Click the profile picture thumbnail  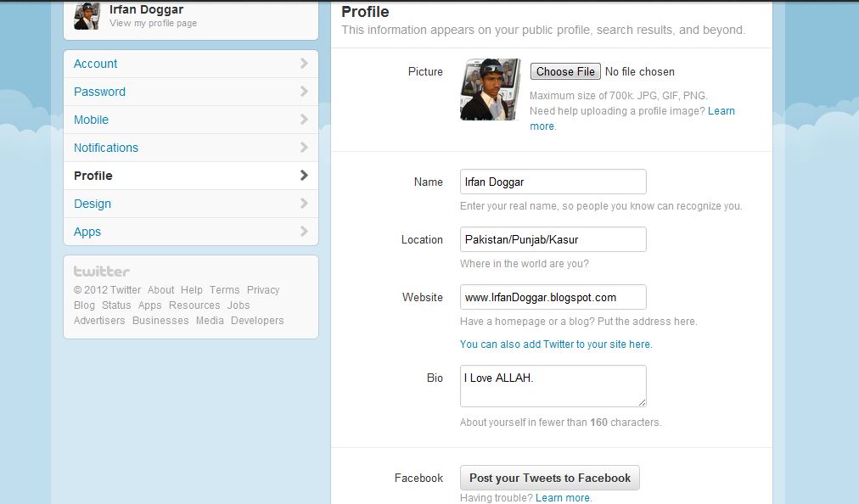tap(490, 89)
